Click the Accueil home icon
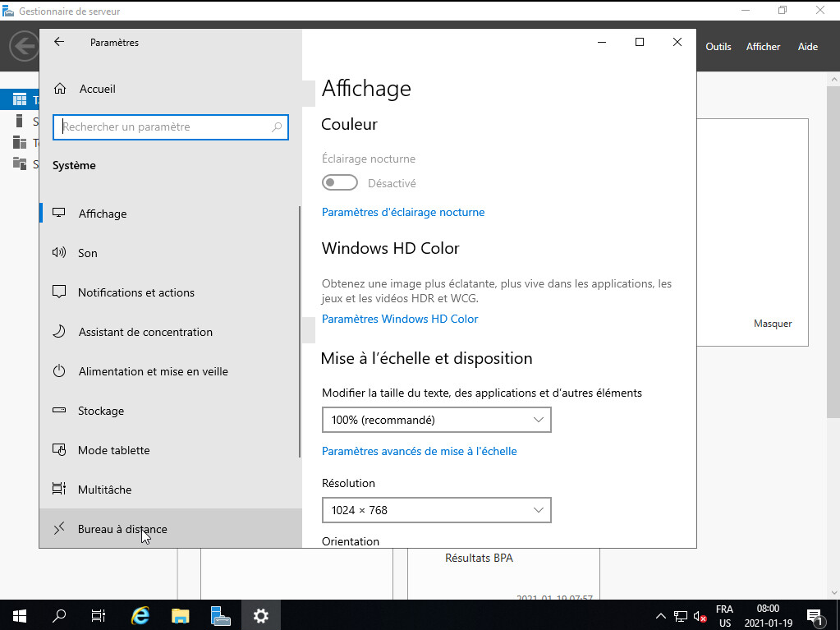The height and width of the screenshot is (630, 840). [59, 89]
